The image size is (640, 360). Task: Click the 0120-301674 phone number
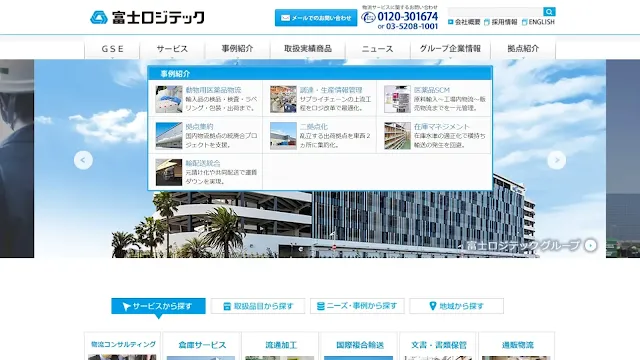(407, 17)
